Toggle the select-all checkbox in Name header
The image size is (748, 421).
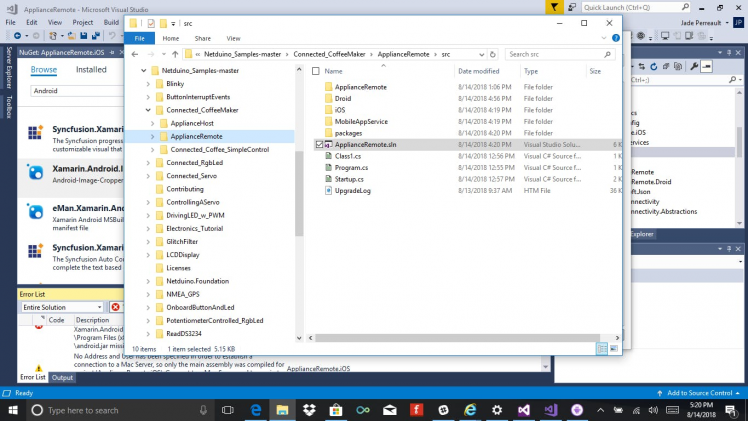click(316, 72)
